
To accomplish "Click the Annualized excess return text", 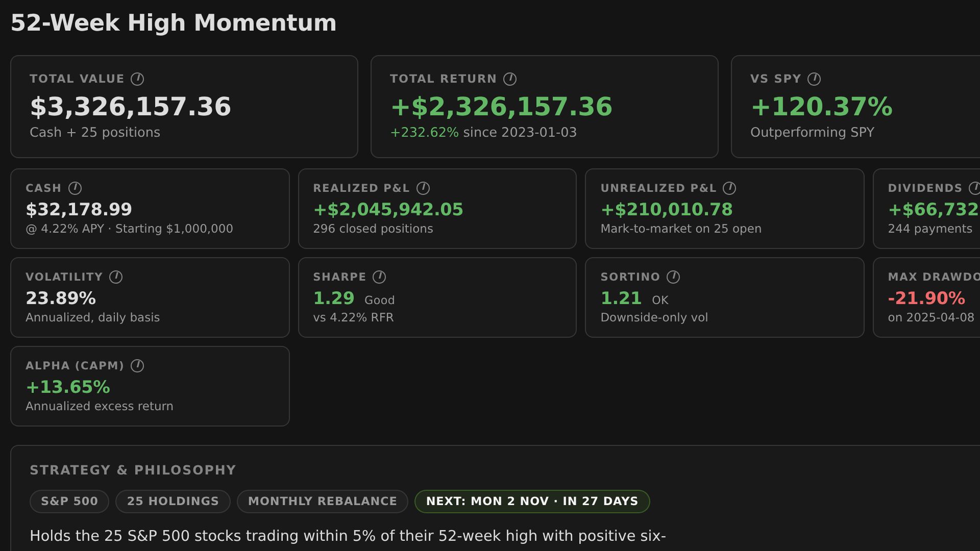I will (100, 407).
